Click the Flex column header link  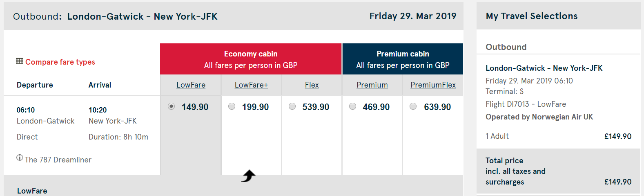[312, 85]
